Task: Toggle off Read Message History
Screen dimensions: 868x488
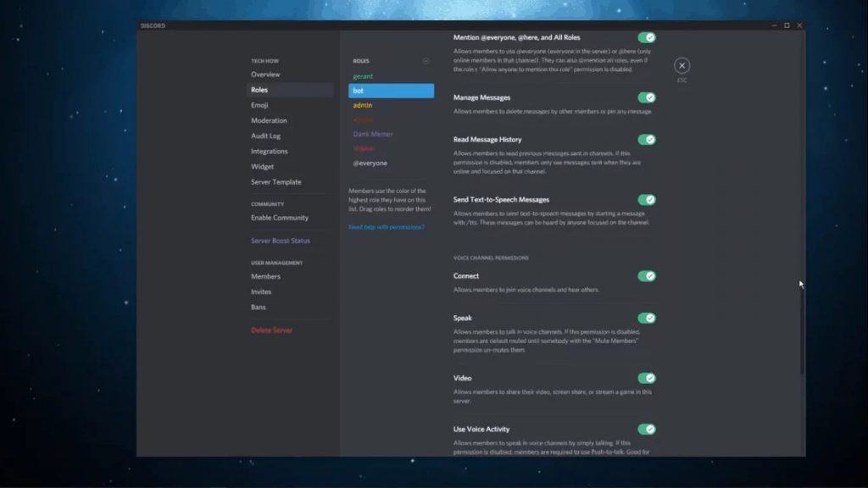Action: click(647, 140)
